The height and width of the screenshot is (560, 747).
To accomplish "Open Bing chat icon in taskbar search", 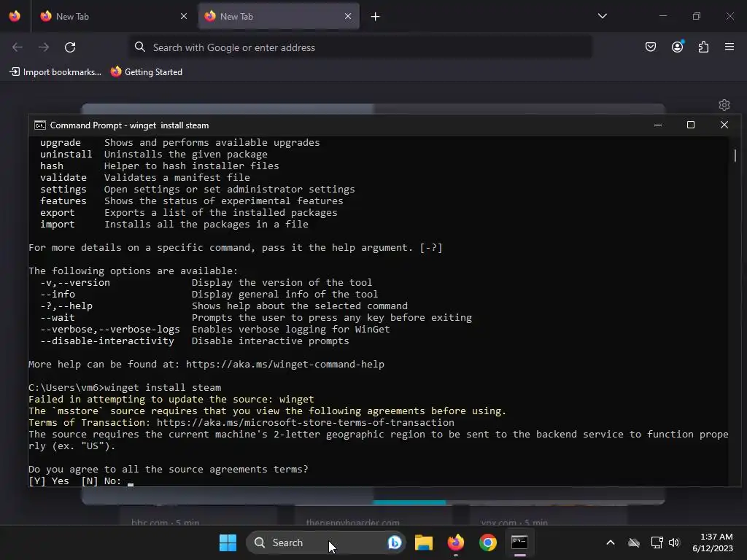I will (x=394, y=542).
